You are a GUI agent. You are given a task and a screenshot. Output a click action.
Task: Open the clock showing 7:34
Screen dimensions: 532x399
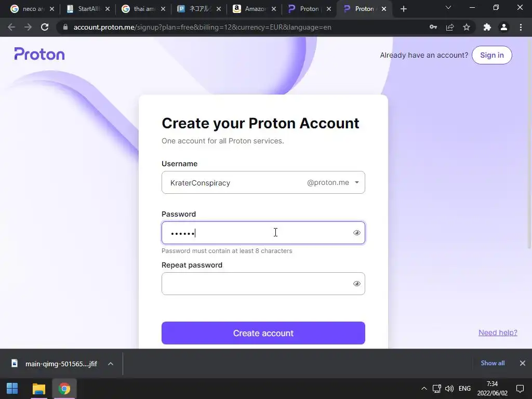[493, 389]
